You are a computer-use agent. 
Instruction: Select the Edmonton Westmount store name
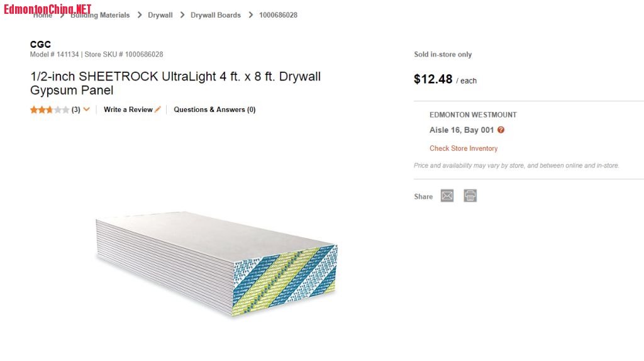pos(473,115)
